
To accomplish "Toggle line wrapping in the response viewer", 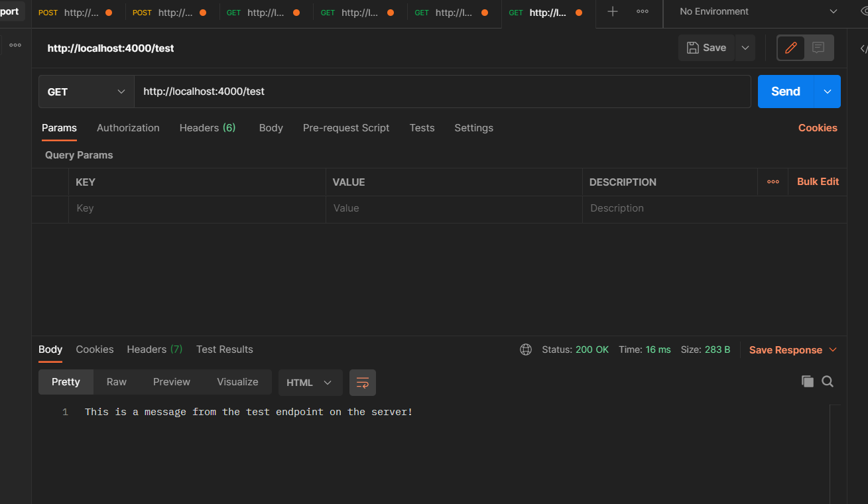I will (x=363, y=383).
